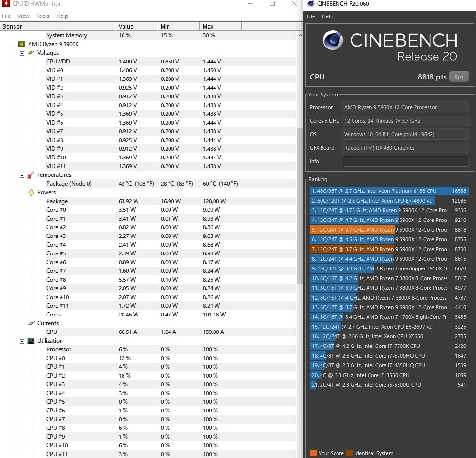This screenshot has width=476, height=458.
Task: Click the Info input field in Cinebench
Action: click(405, 161)
